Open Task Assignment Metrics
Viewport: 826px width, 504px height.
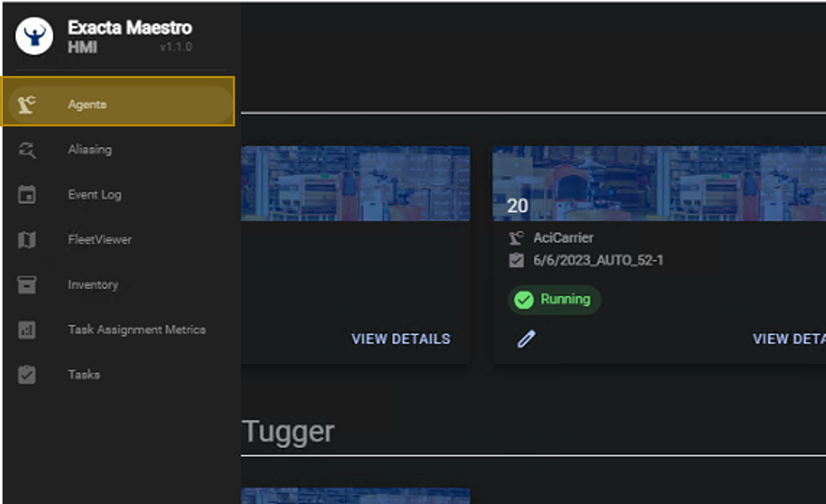point(137,330)
